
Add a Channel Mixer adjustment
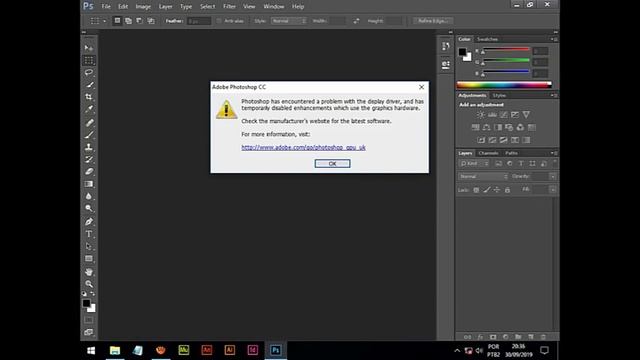click(520, 127)
